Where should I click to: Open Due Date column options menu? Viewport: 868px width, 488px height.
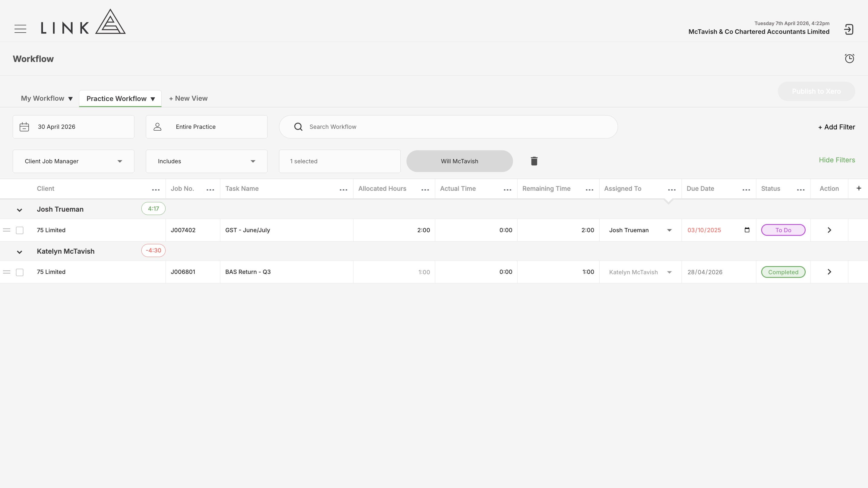[x=746, y=190]
